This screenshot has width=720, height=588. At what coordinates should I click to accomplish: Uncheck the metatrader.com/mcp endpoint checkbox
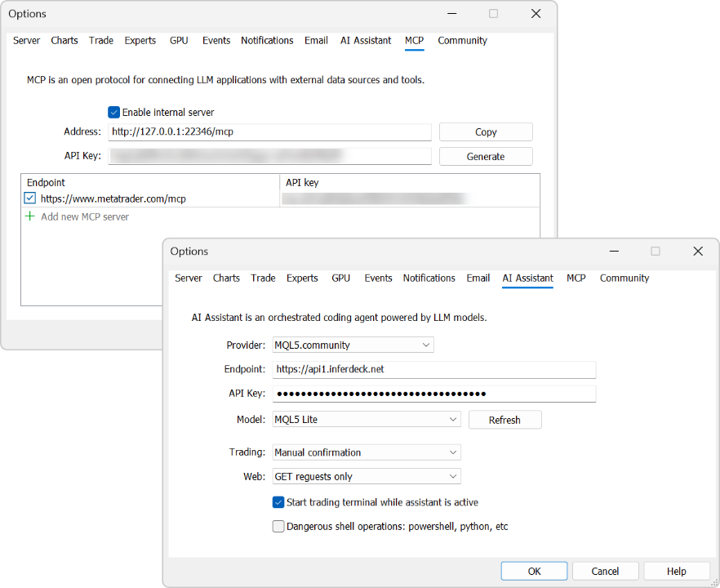coord(30,198)
